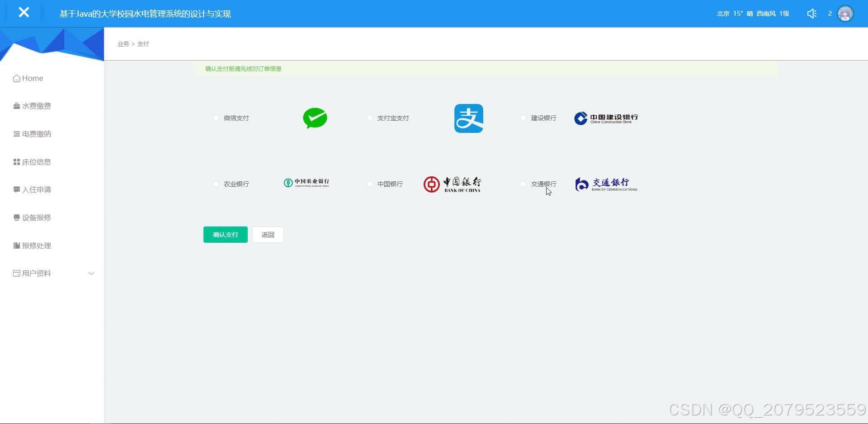The height and width of the screenshot is (424, 868).
Task: Click the 床位信息 grid icon
Action: click(x=17, y=162)
